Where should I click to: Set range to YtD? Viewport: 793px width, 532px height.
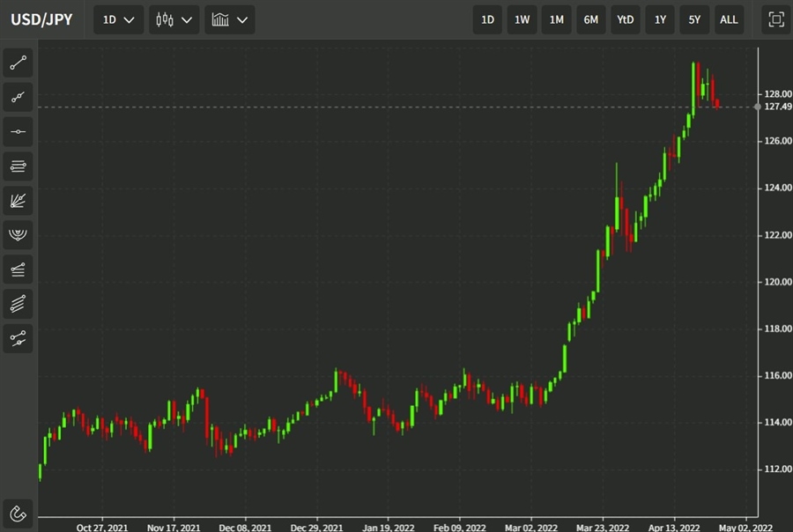click(625, 19)
